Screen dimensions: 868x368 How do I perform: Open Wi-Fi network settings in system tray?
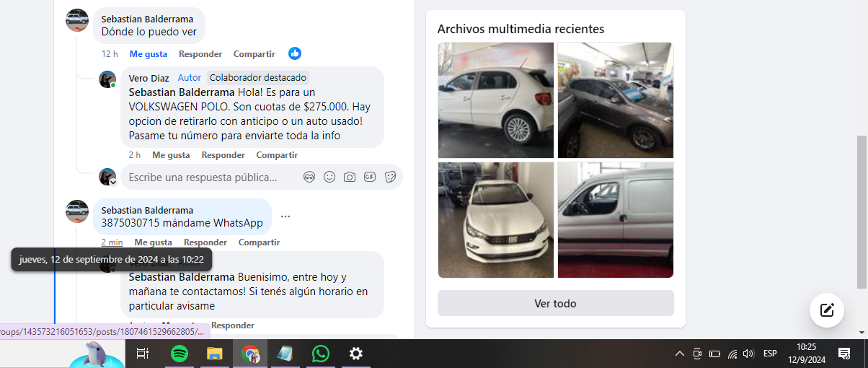click(732, 354)
